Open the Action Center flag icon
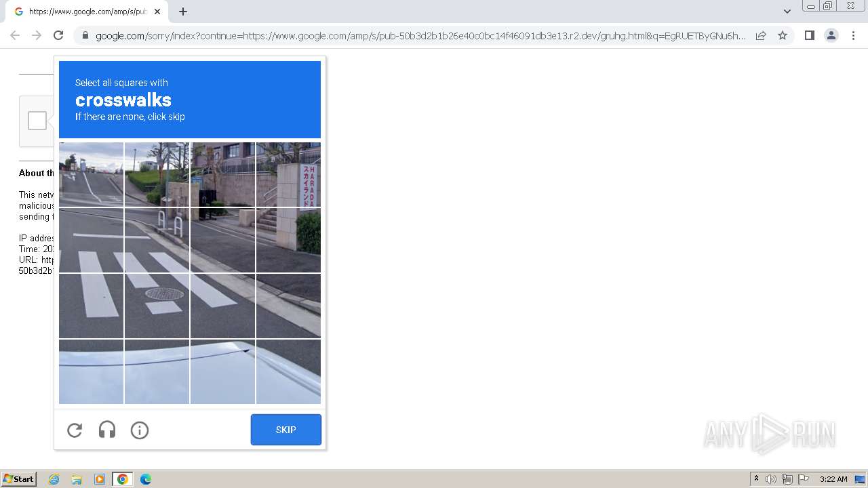This screenshot has width=868, height=488. [804, 479]
